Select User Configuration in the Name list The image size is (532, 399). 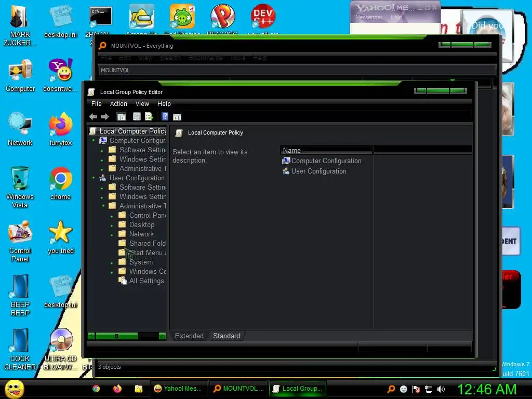(x=314, y=171)
